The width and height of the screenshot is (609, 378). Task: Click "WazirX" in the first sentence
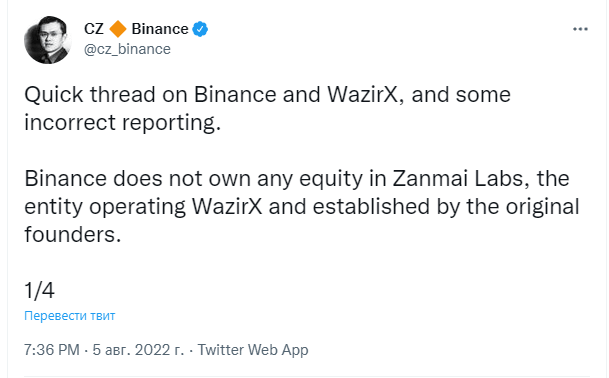(363, 94)
